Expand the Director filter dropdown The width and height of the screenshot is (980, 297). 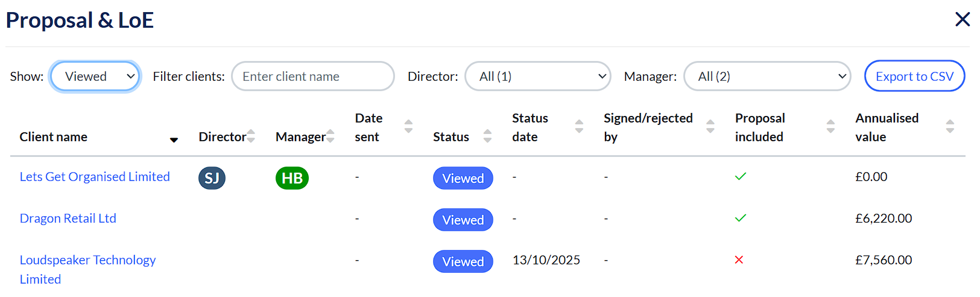click(x=537, y=77)
